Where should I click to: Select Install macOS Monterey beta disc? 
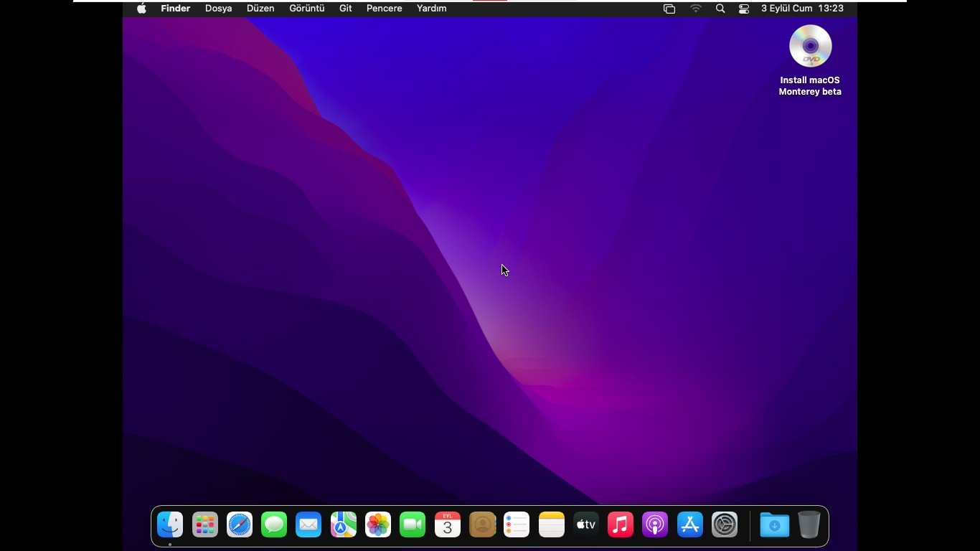810,47
